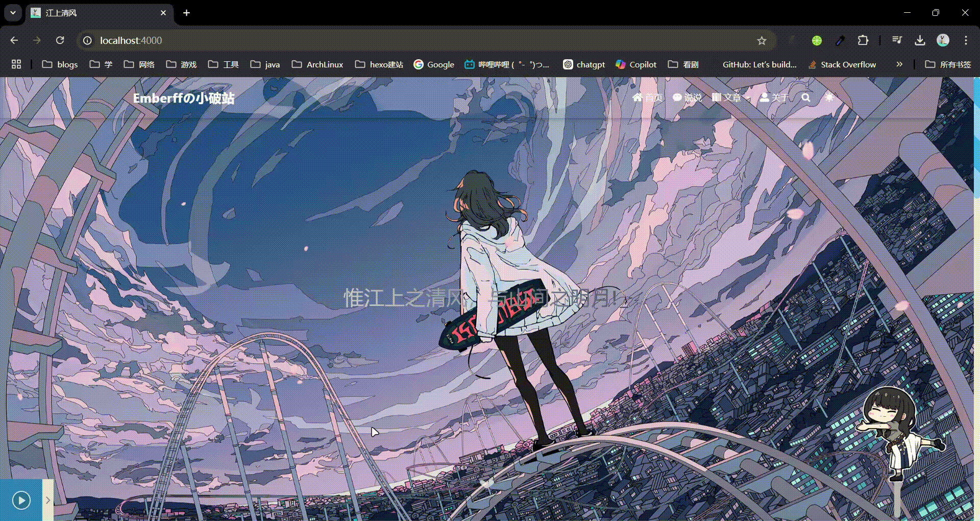Expand the java bookmark folder
The height and width of the screenshot is (521, 980).
coord(265,64)
